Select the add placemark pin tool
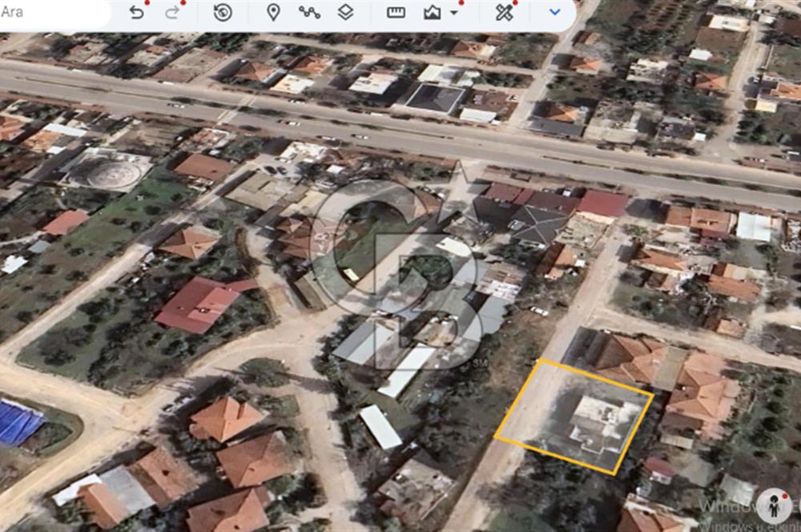Screen dimensions: 801x532 pos(273,12)
